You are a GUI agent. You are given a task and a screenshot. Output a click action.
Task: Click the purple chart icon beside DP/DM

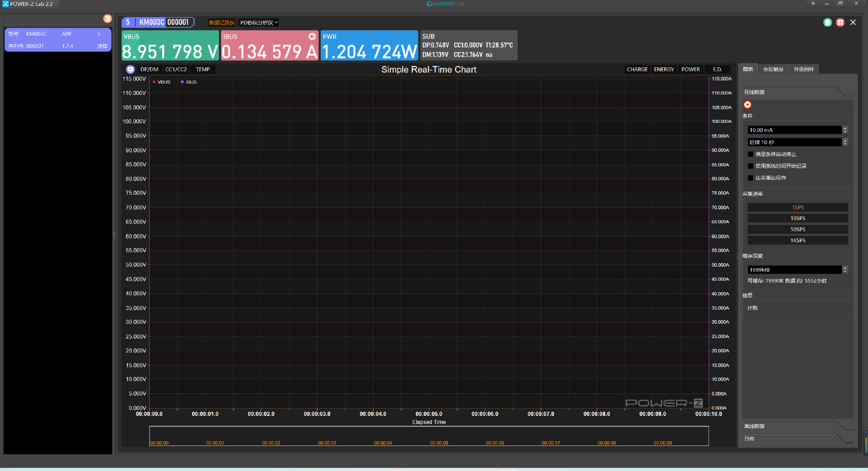[130, 70]
